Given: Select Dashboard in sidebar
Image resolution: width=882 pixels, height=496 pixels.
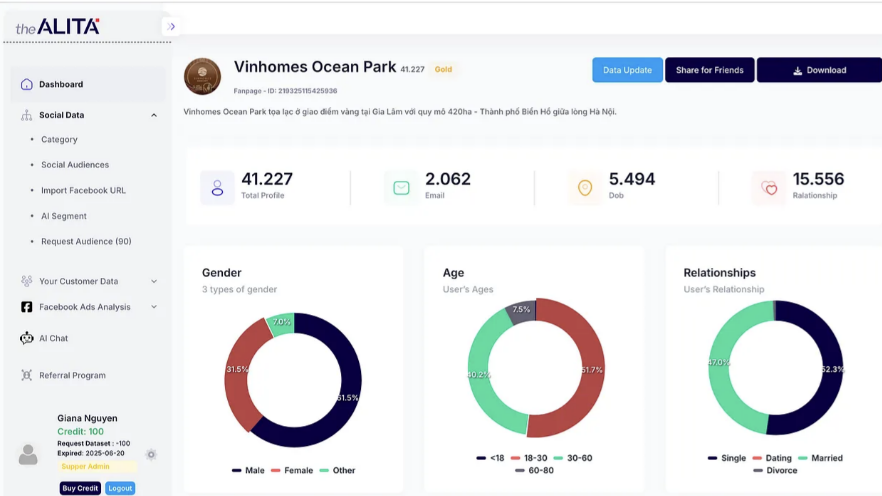Looking at the screenshot, I should coord(88,84).
